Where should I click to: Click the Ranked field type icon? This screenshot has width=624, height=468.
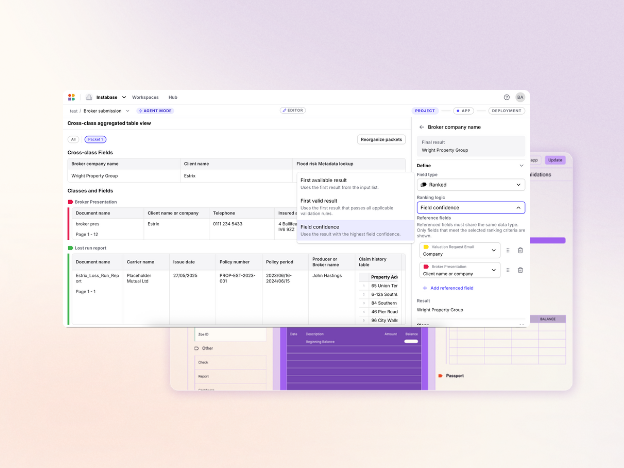point(424,185)
